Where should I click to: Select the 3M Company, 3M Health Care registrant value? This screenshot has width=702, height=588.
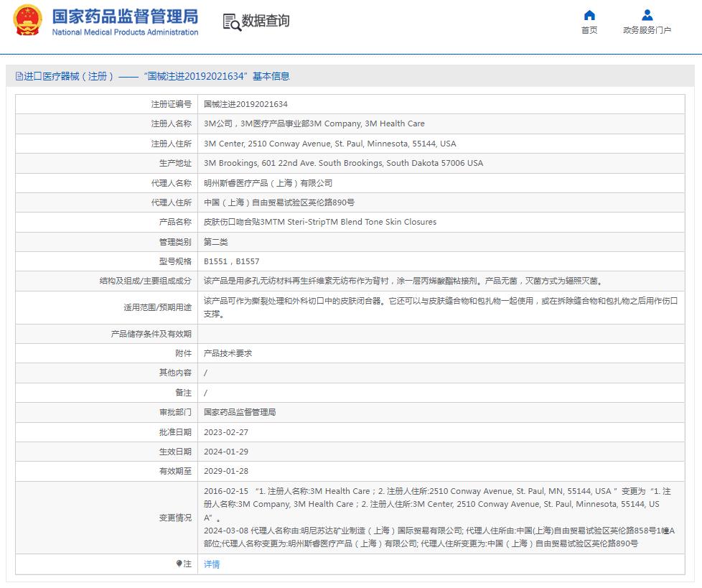point(314,123)
